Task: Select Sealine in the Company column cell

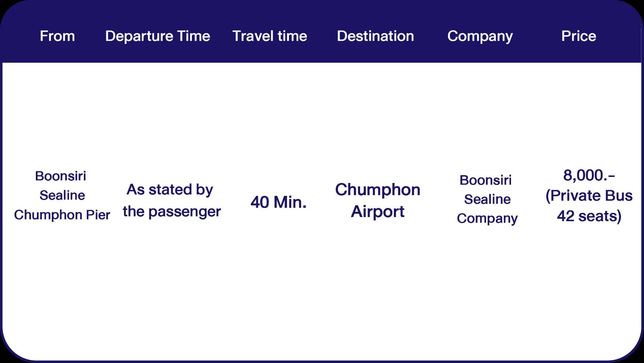Action: pyautogui.click(x=487, y=199)
